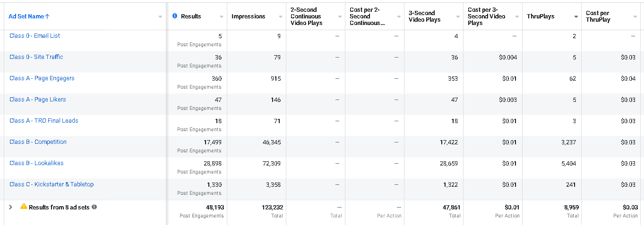Open 3-Second Video Plays column dropdown arrow

coord(458,17)
